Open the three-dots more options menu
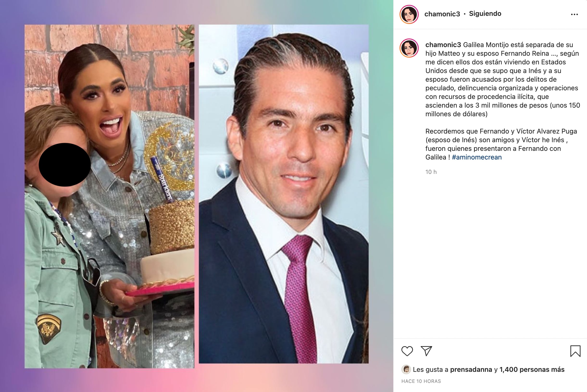This screenshot has height=392, width=587. (574, 14)
